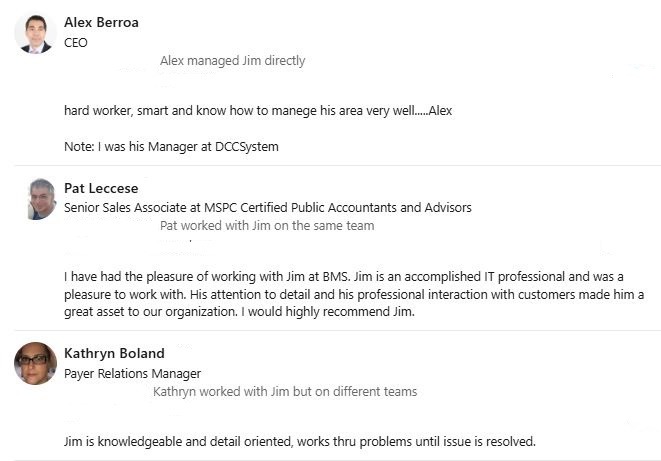This screenshot has width=661, height=461.
Task: Click 'Pat worked with Jim on the same team'
Action: coord(267,226)
